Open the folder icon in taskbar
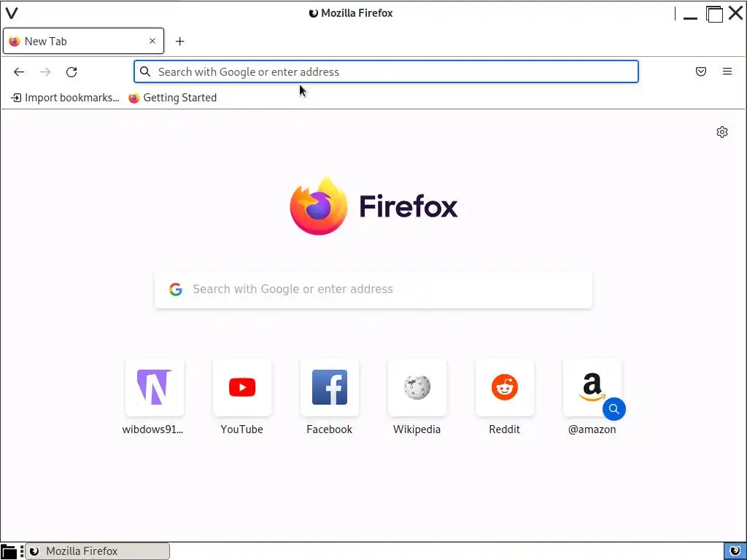Image resolution: width=747 pixels, height=560 pixels. [x=9, y=551]
